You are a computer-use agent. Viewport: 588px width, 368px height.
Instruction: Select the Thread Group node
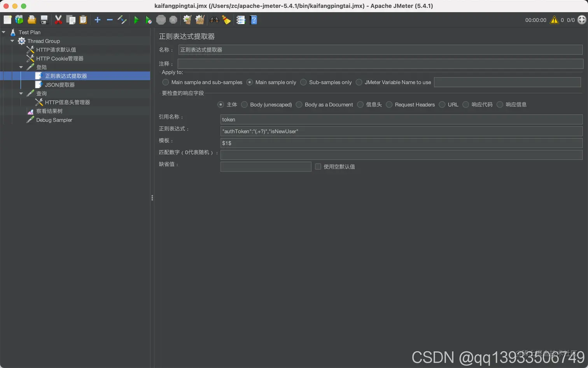pyautogui.click(x=44, y=41)
